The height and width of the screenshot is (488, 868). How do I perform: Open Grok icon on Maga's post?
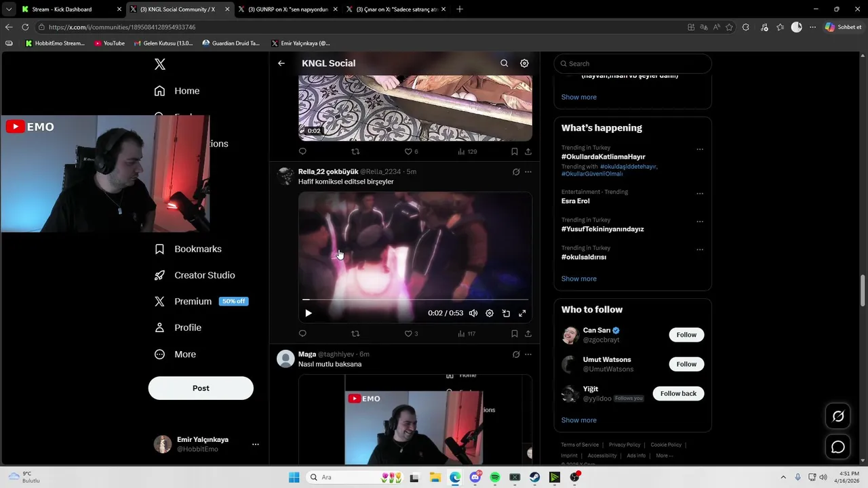516,354
